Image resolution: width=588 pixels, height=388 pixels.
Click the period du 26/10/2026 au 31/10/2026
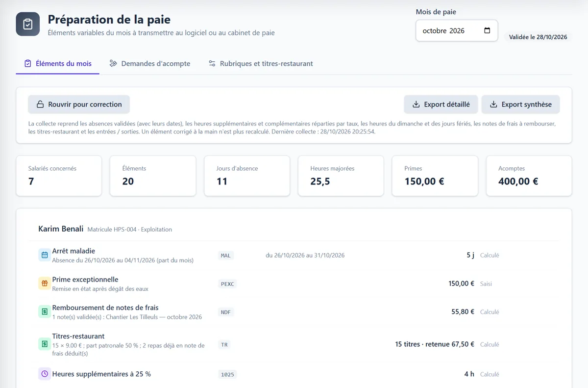[x=305, y=255]
